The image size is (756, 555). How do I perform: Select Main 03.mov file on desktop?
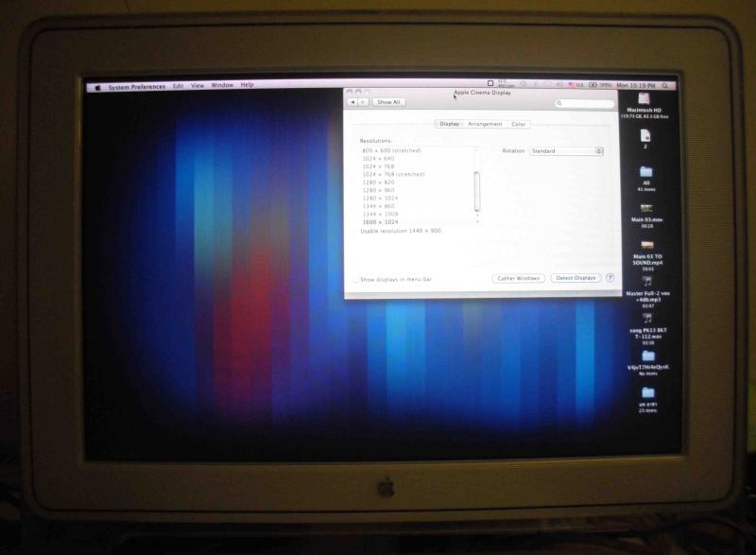(x=646, y=208)
